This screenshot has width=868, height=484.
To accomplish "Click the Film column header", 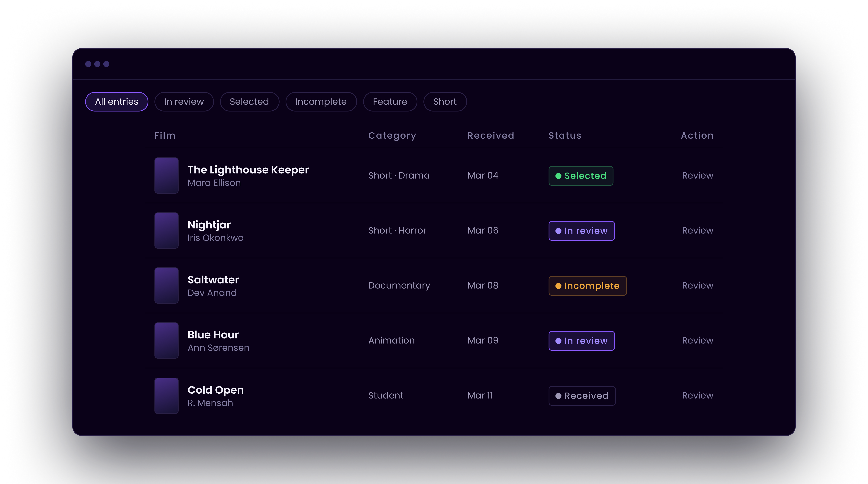I will click(165, 135).
